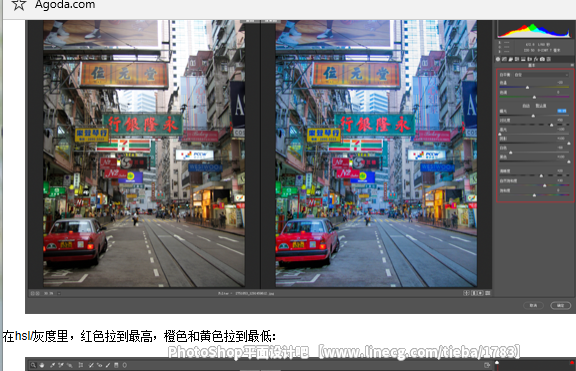Toggle full screen icon in lower Camera Raw toolbar
The height and width of the screenshot is (371, 576).
click(487, 365)
